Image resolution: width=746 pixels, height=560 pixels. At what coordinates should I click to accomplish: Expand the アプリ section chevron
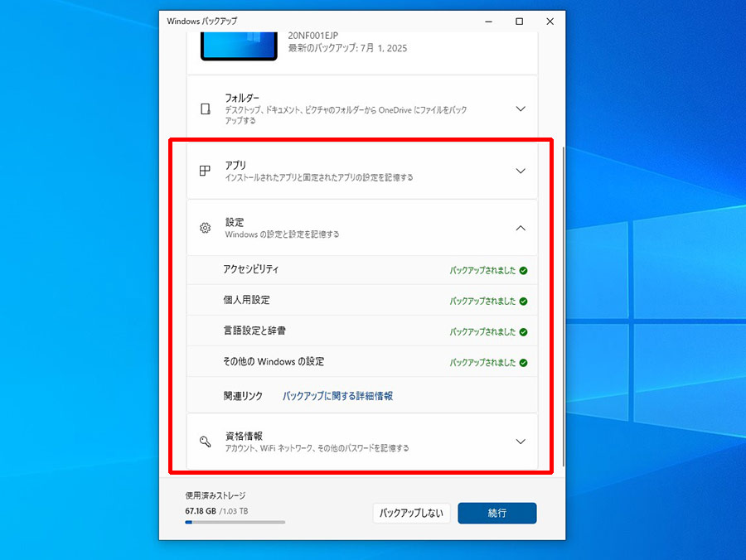[521, 171]
